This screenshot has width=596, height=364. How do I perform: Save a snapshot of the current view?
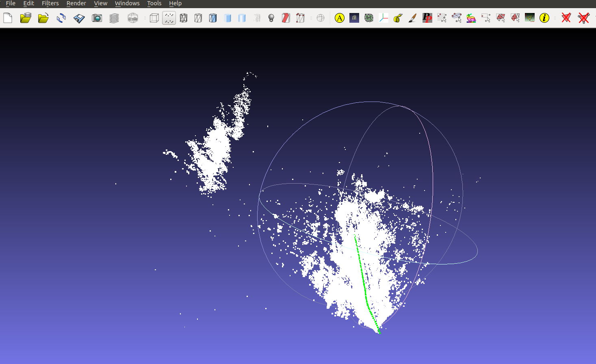[x=97, y=18]
